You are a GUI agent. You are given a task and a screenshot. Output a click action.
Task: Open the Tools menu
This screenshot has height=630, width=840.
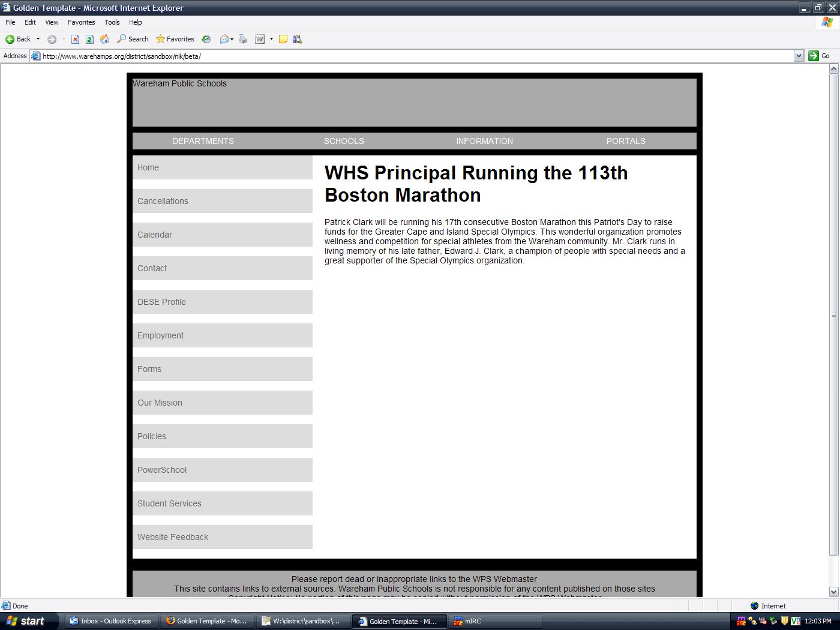pyautogui.click(x=112, y=22)
